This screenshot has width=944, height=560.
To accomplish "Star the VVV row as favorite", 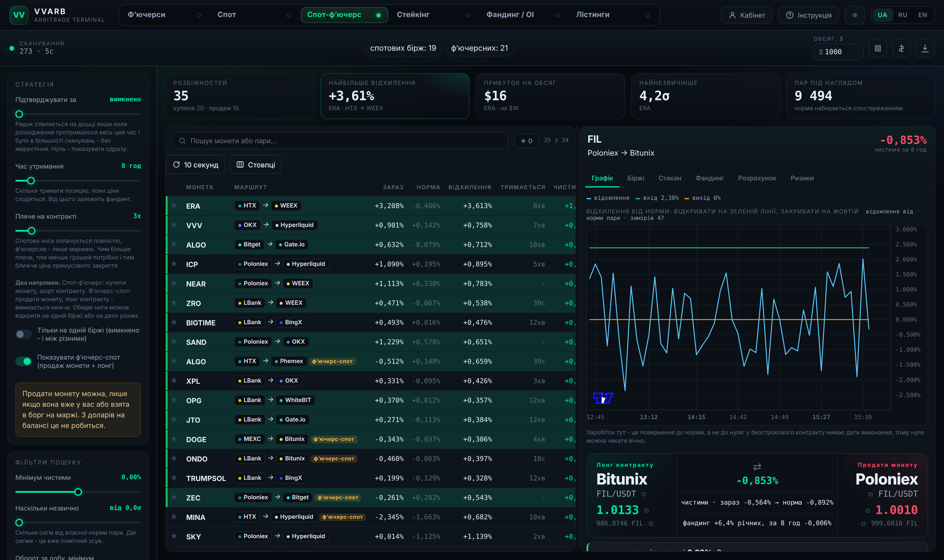I will coord(174,225).
